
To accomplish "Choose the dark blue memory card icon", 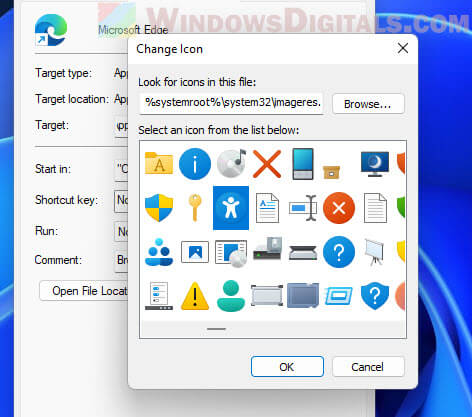I will (x=303, y=295).
